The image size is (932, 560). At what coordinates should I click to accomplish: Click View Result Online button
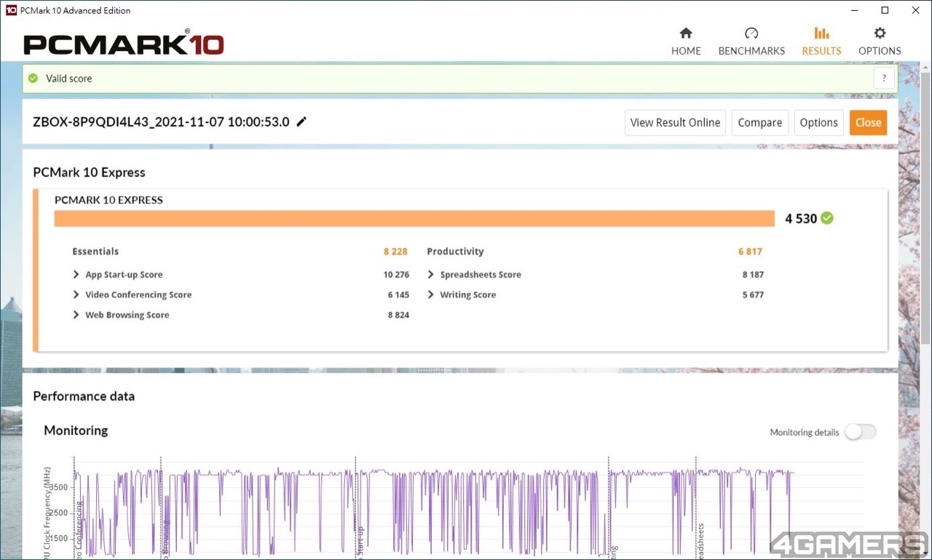(x=675, y=122)
